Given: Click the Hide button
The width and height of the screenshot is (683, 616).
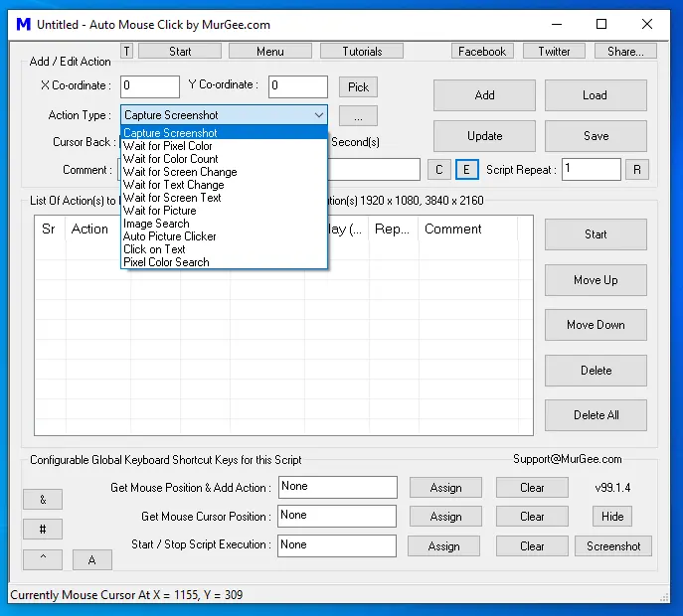Looking at the screenshot, I should pos(612,517).
